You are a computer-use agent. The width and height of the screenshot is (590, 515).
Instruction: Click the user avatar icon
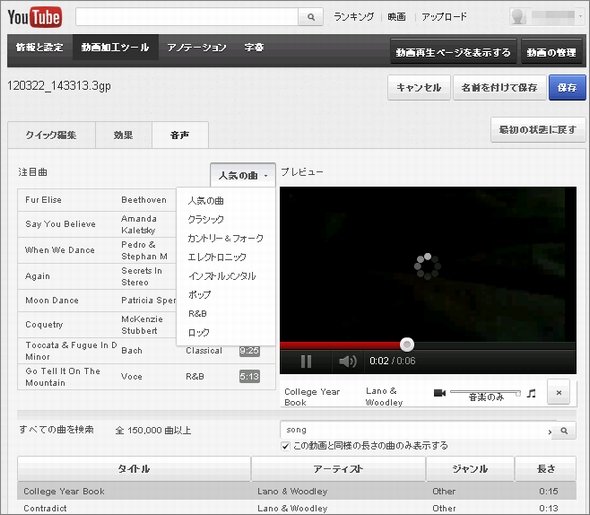click(x=518, y=17)
